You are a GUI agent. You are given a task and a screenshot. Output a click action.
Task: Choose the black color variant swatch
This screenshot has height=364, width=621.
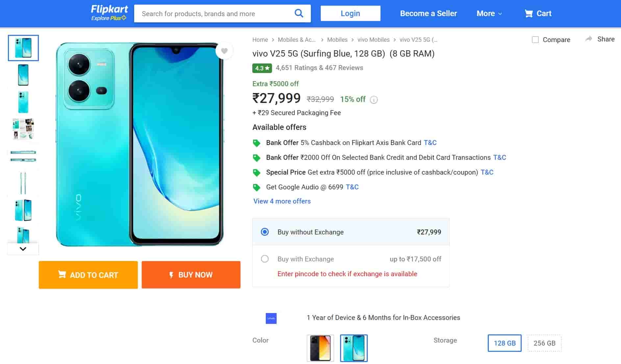coord(320,348)
